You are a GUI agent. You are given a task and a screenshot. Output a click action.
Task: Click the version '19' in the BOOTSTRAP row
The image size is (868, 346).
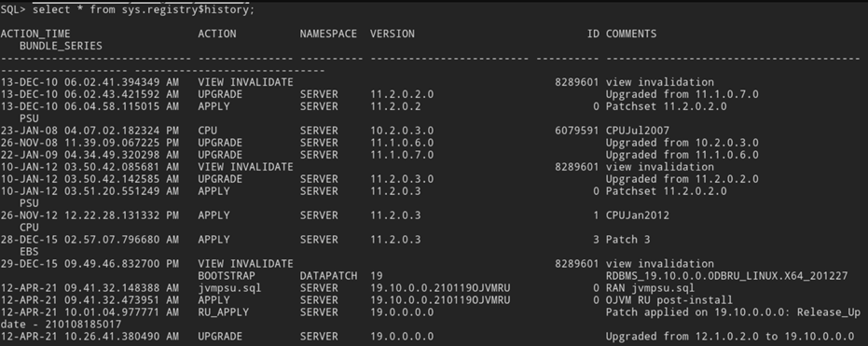377,276
